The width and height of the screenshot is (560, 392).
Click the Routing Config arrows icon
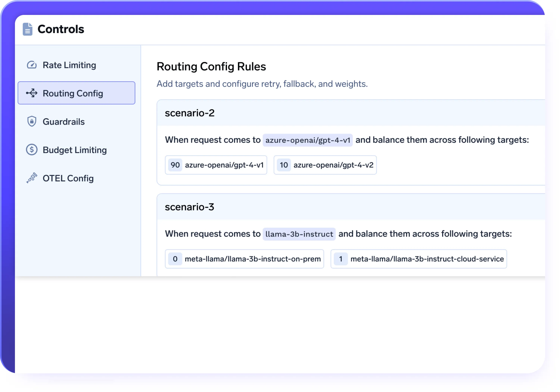pyautogui.click(x=32, y=93)
